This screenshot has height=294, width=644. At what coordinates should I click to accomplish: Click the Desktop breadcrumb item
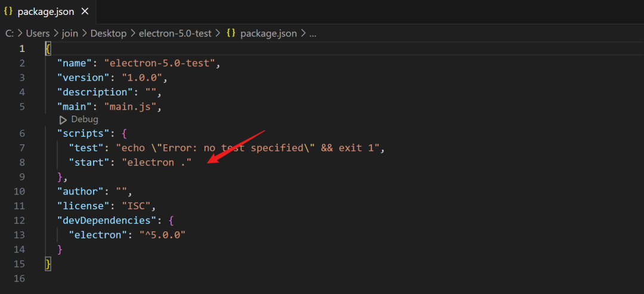(108, 33)
